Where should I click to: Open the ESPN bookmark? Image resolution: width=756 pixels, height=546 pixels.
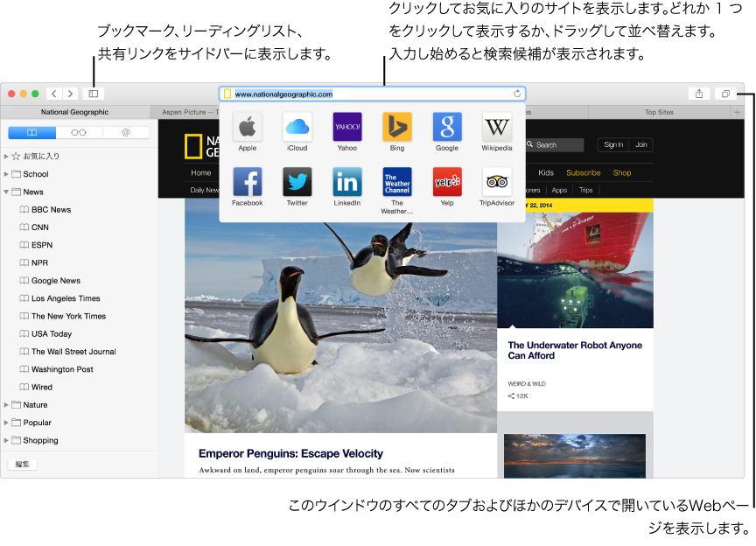coord(42,245)
